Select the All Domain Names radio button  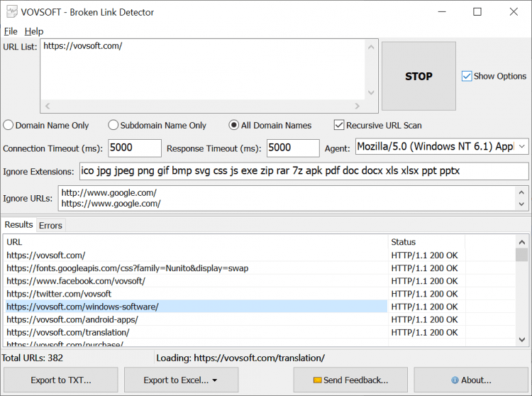tap(234, 125)
